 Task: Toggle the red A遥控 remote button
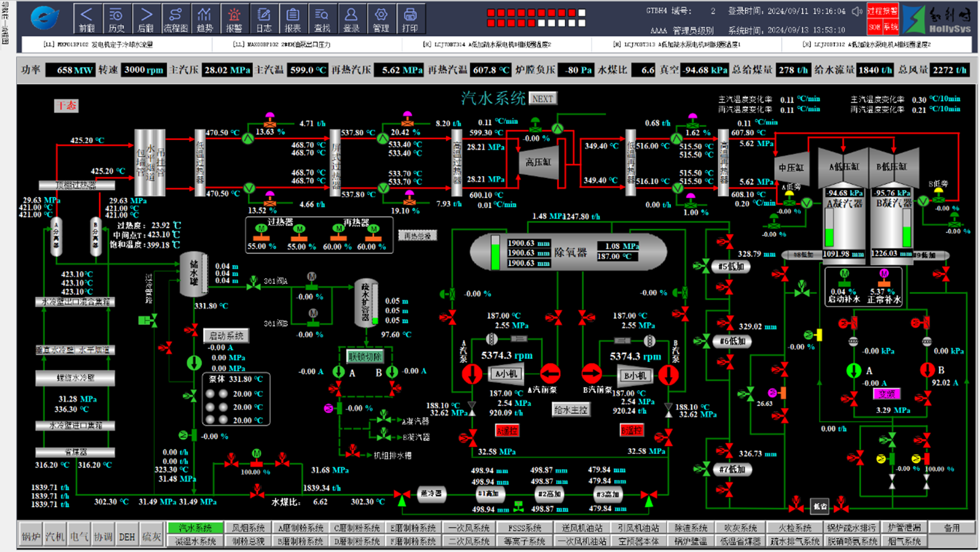coord(507,431)
